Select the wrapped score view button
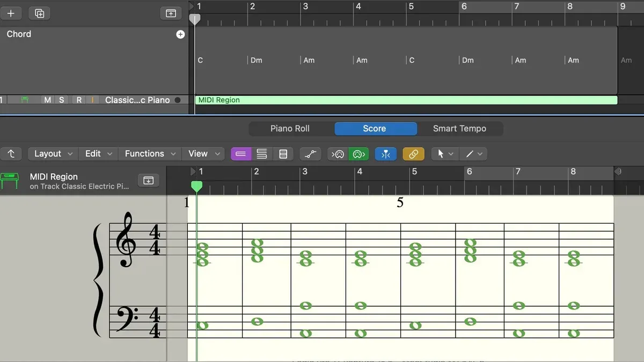The image size is (644, 362). [262, 154]
